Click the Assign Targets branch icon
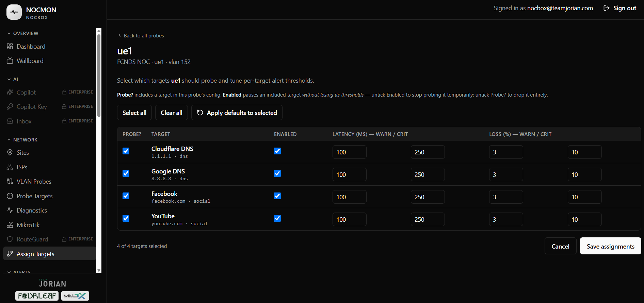The width and height of the screenshot is (644, 303). pos(10,254)
